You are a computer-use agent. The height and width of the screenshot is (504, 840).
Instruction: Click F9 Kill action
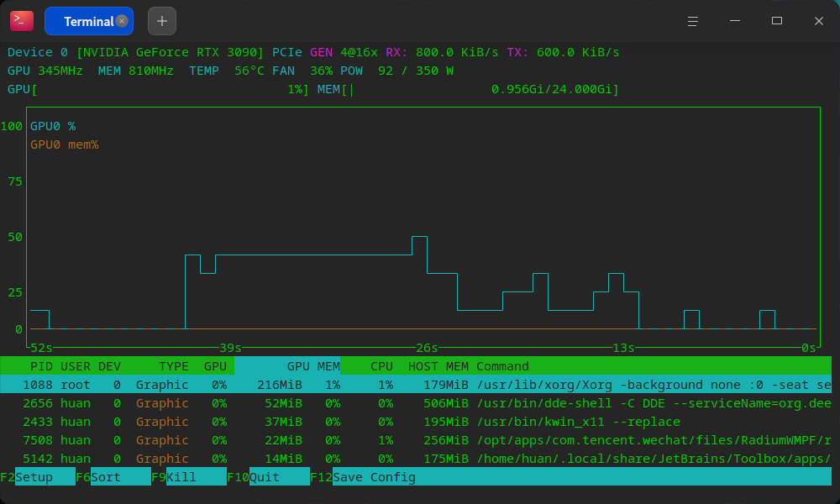coord(188,476)
